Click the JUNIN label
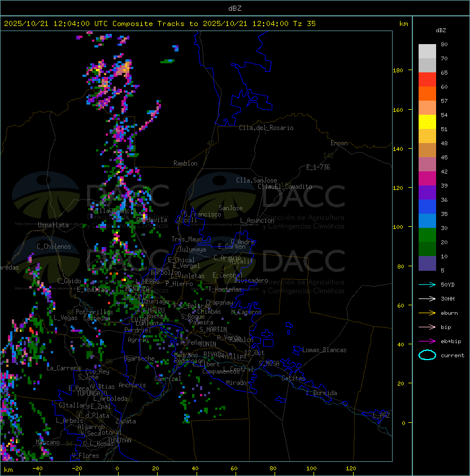The height and width of the screenshot is (476, 470). coord(207,344)
